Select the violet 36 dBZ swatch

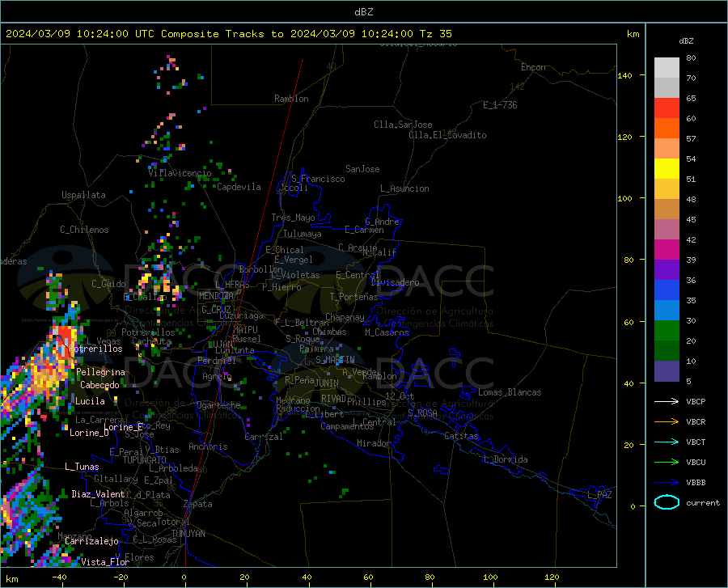pos(667,270)
